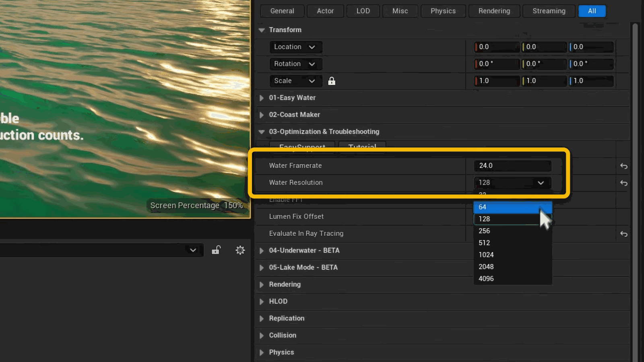This screenshot has width=644, height=362.
Task: Expand the Replication section
Action: tap(262, 318)
